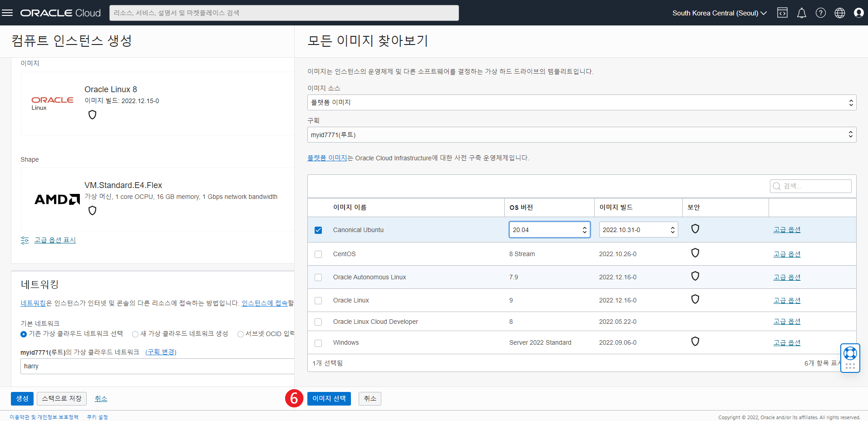Open the 고급 옵션 표시 link

point(55,240)
